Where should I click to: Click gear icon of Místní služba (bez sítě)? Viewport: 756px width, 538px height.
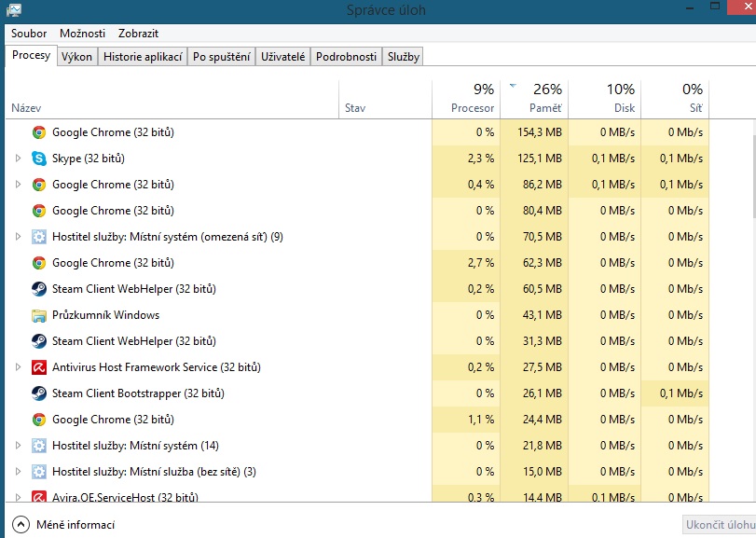[39, 472]
